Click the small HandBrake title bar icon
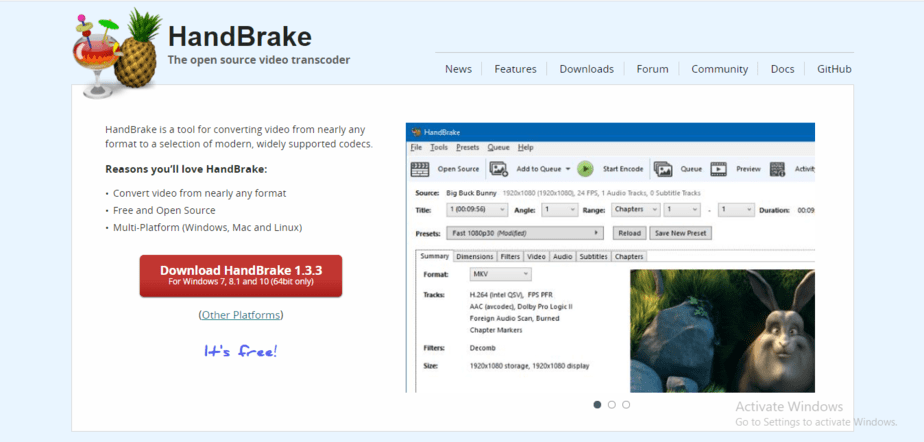Image resolution: width=924 pixels, height=442 pixels. pyautogui.click(x=414, y=132)
